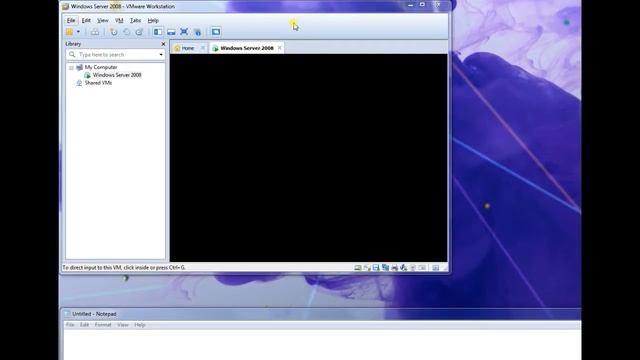Switch to Unity mode toolbar icon

coord(198,32)
